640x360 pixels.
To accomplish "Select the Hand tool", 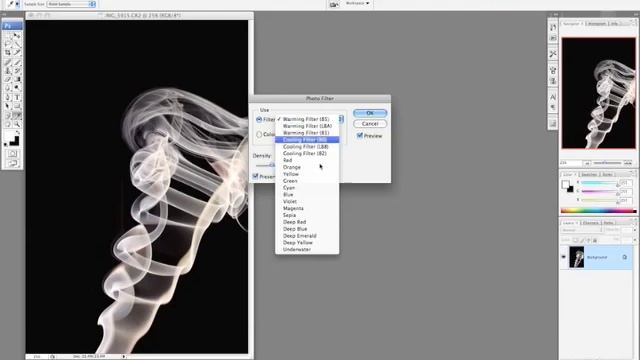I will click(8, 124).
